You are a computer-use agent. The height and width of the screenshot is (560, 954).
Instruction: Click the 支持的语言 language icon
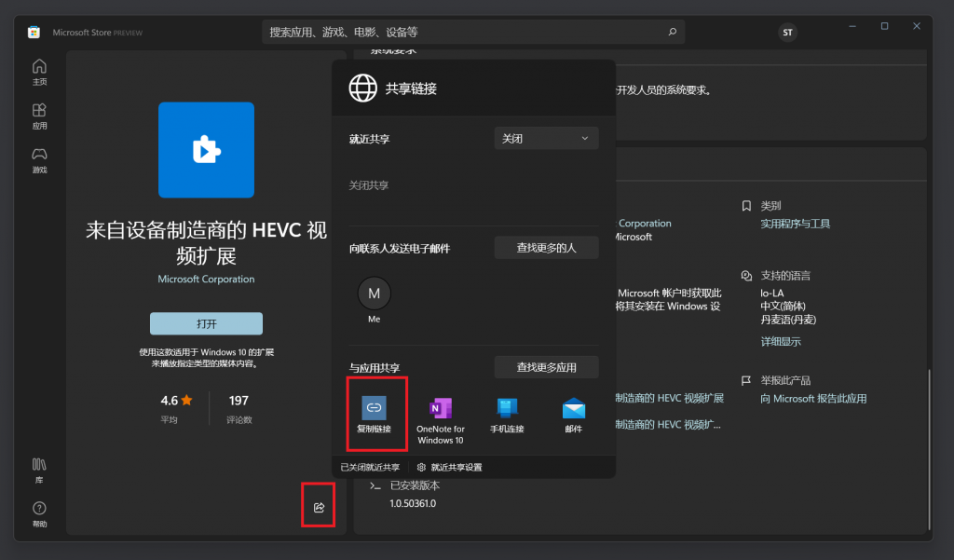(746, 276)
